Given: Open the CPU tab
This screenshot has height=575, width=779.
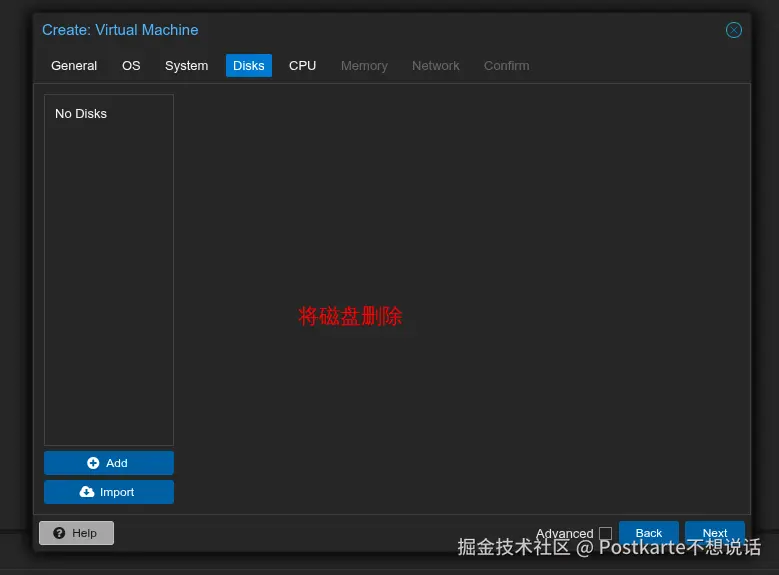Looking at the screenshot, I should click(303, 66).
